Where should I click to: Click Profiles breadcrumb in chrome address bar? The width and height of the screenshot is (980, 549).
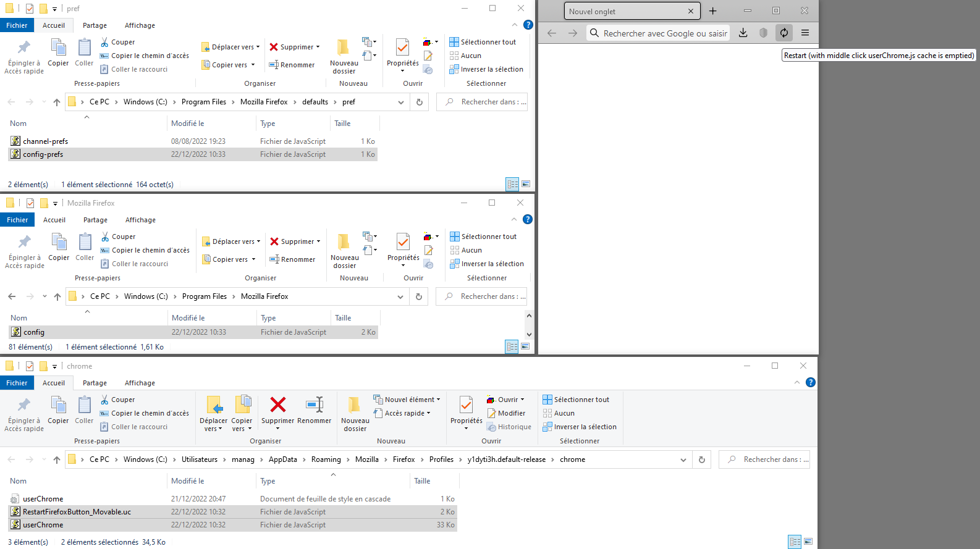(x=441, y=459)
